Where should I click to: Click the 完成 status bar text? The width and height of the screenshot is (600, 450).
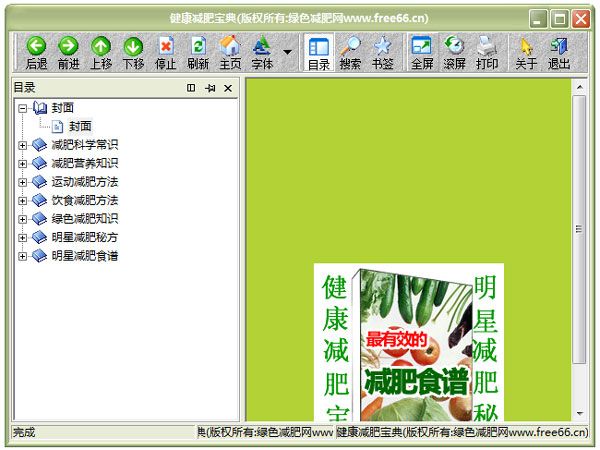[x=24, y=432]
